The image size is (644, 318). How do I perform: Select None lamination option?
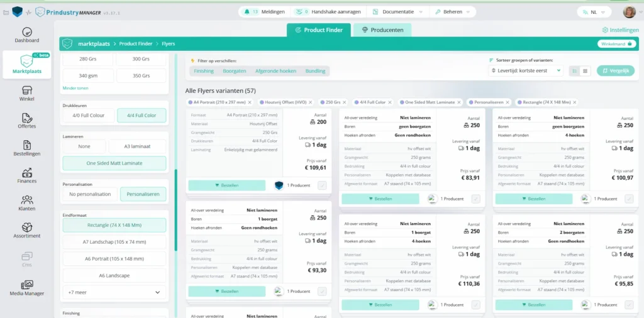[x=84, y=146]
